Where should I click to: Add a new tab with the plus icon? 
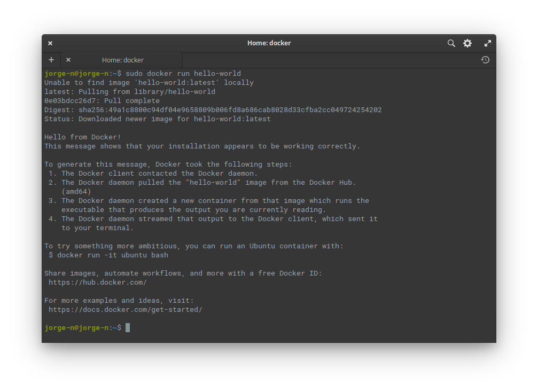(x=51, y=60)
